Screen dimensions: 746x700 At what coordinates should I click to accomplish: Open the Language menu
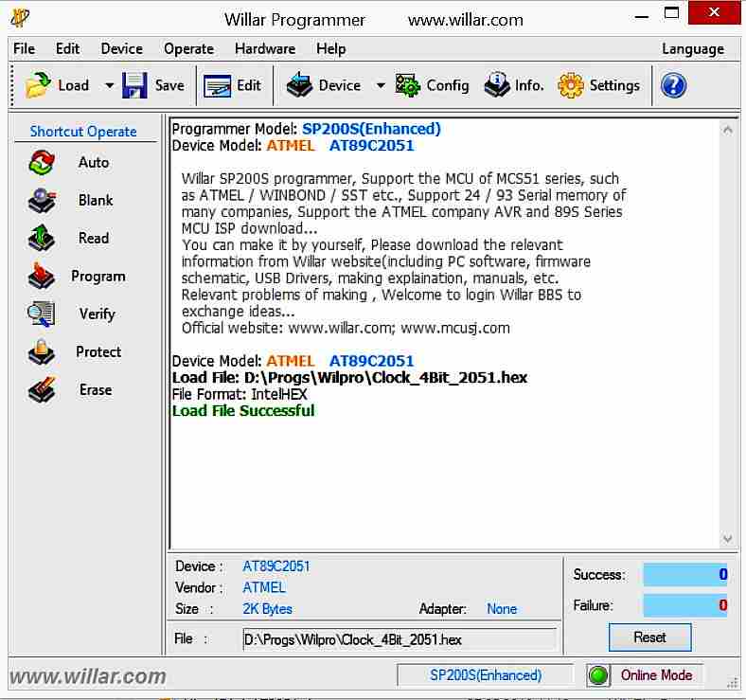pos(693,48)
